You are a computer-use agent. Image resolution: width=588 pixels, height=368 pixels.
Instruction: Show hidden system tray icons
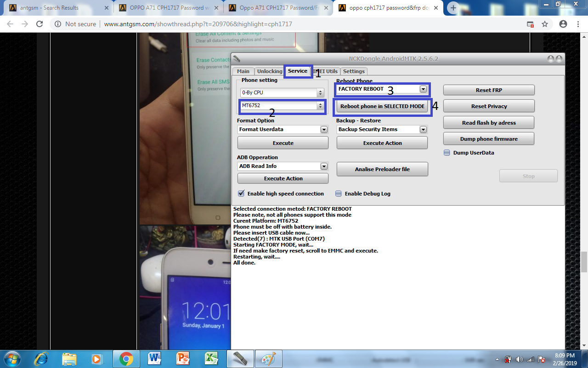click(497, 359)
